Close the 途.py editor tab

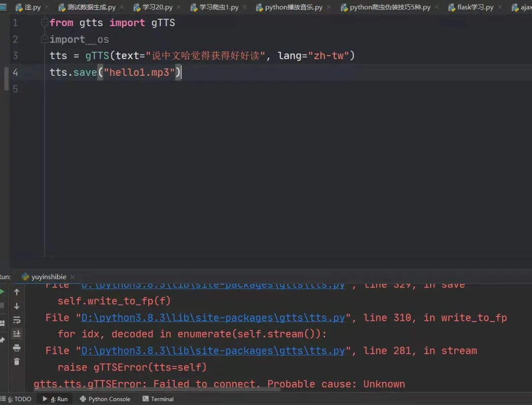coord(47,7)
